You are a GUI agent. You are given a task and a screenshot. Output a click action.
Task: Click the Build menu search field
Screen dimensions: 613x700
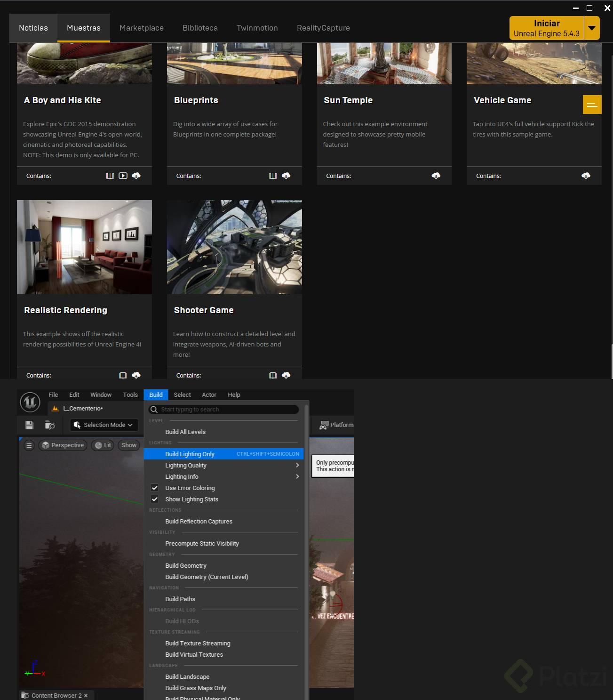pyautogui.click(x=224, y=410)
